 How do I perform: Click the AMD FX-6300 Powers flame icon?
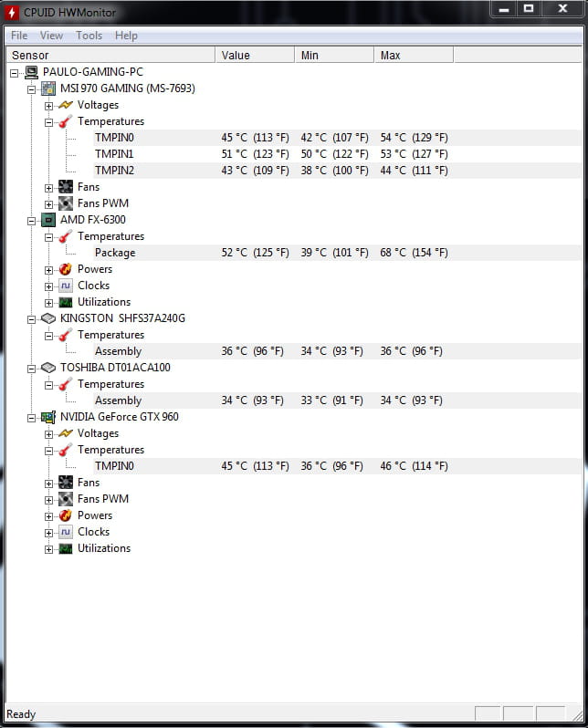click(x=66, y=269)
